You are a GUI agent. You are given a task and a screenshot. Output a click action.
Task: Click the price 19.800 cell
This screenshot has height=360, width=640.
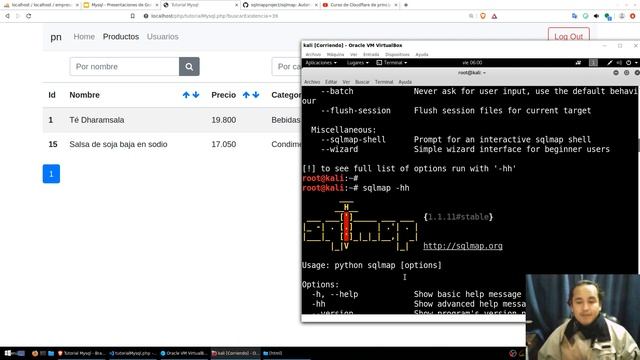point(224,120)
